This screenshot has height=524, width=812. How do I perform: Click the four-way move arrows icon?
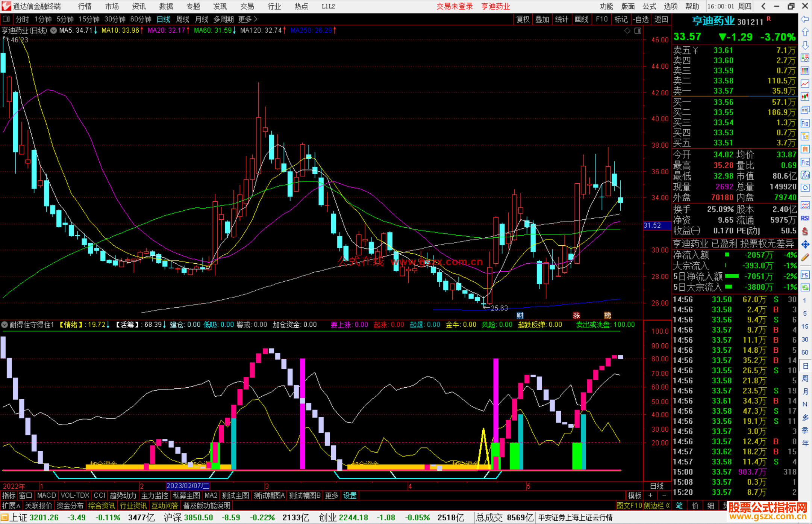[805, 245]
